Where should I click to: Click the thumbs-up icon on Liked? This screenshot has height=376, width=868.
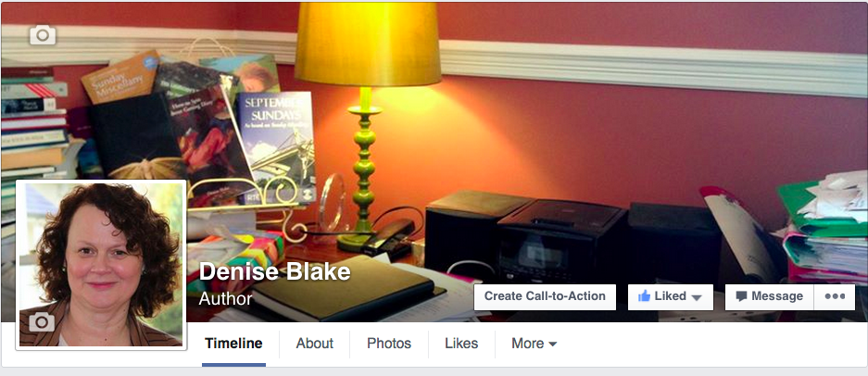pos(644,296)
